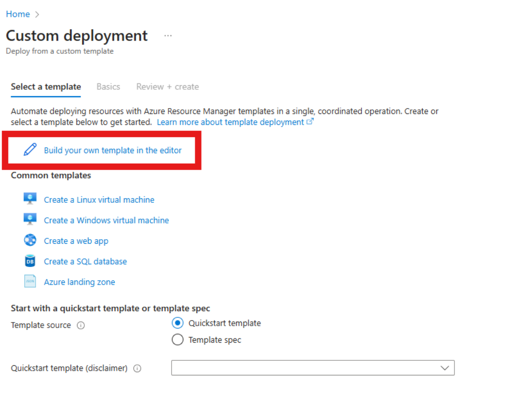Expand the ellipsis menu next to Custom deployment
Image resolution: width=532 pixels, height=396 pixels.
pyautogui.click(x=168, y=35)
